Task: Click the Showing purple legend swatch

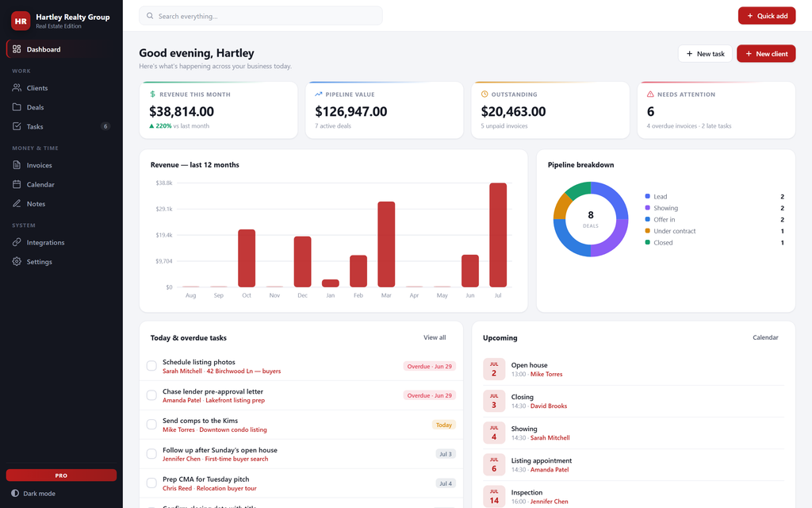Action: click(647, 207)
